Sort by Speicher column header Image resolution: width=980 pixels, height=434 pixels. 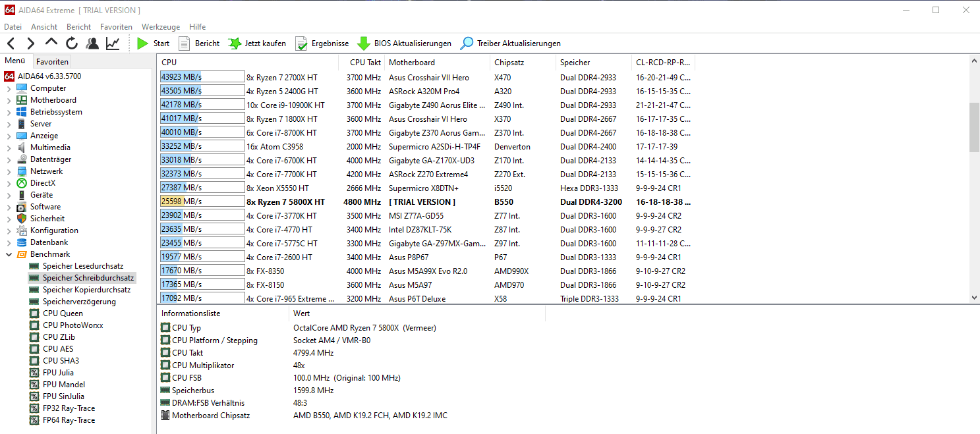[x=594, y=63]
